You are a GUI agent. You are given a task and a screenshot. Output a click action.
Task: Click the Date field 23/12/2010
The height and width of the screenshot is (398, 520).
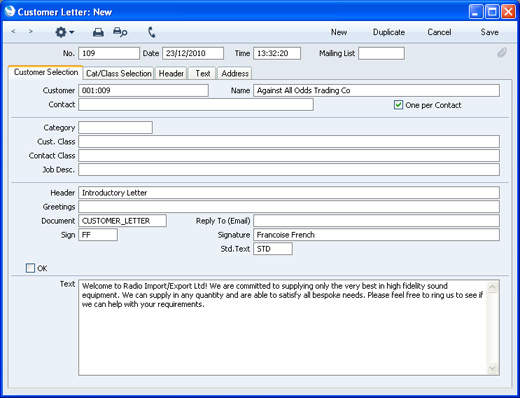click(193, 53)
